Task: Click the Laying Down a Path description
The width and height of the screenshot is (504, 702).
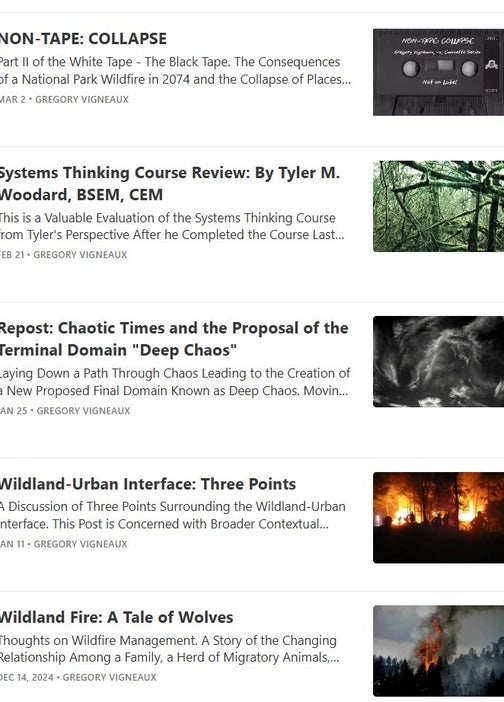Action: coord(175,382)
